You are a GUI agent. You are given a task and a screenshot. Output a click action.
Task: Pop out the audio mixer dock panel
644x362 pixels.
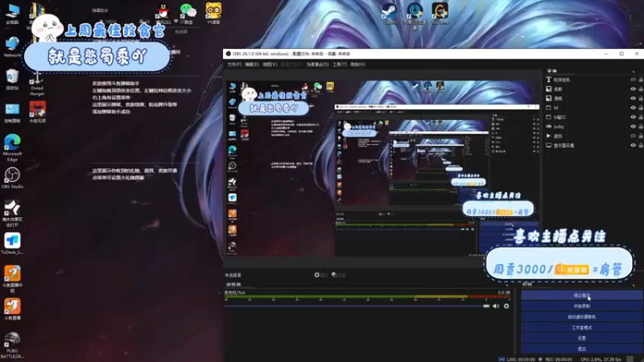506,284
